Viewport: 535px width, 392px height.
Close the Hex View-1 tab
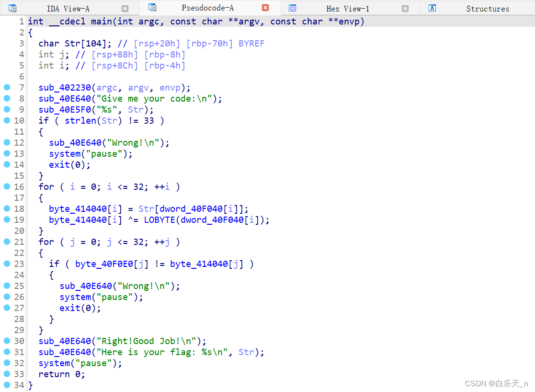click(x=405, y=9)
